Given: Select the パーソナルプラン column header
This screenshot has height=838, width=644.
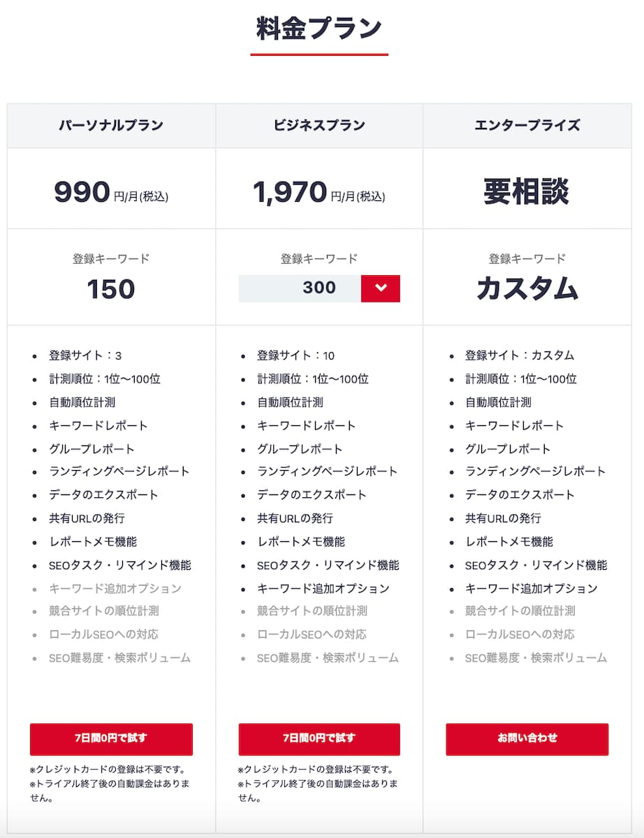Looking at the screenshot, I should click(x=111, y=125).
